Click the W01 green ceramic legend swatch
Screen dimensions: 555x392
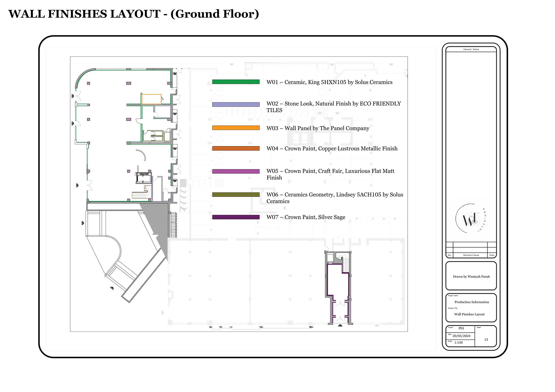(x=236, y=82)
